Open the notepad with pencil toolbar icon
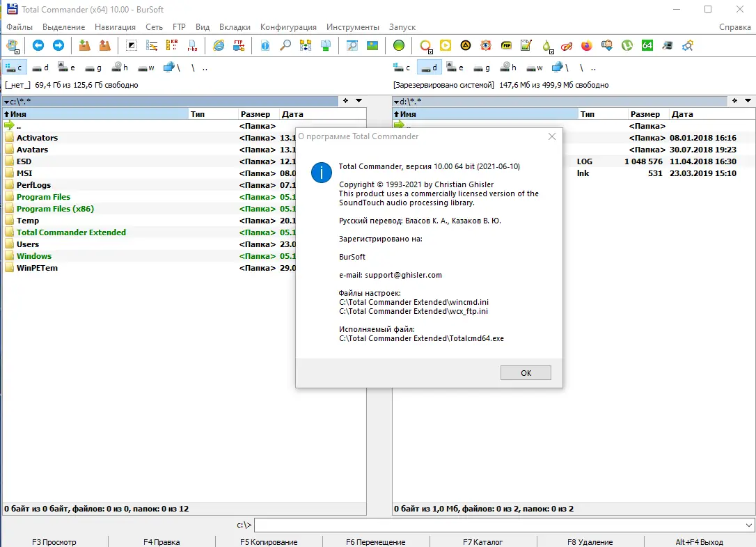Screen dimensions: 756x547 click(526, 45)
